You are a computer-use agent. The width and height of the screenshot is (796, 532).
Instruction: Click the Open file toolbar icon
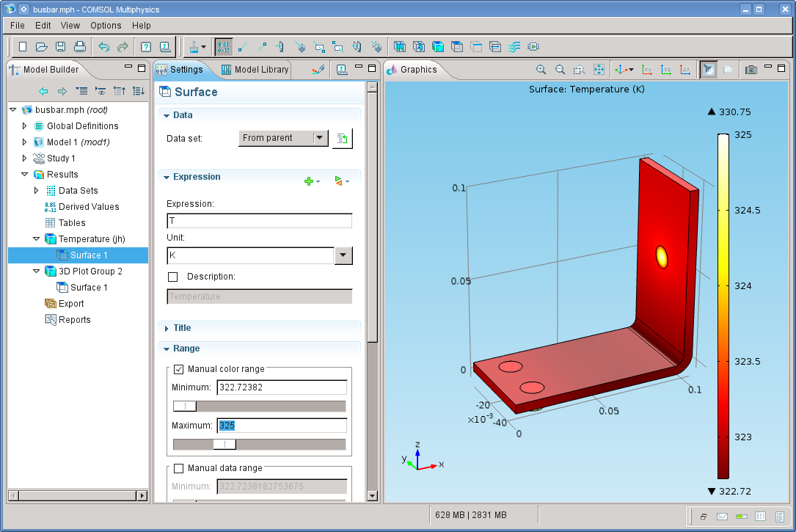coord(42,47)
